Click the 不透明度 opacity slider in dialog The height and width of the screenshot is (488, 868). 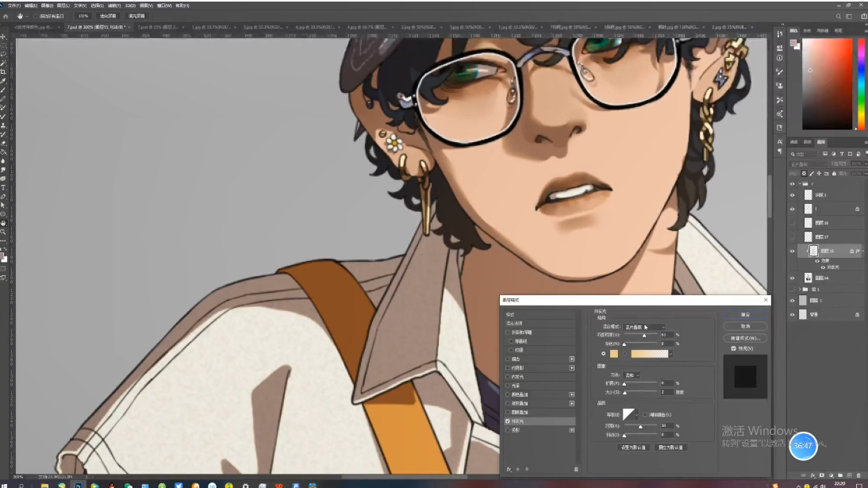[641, 335]
